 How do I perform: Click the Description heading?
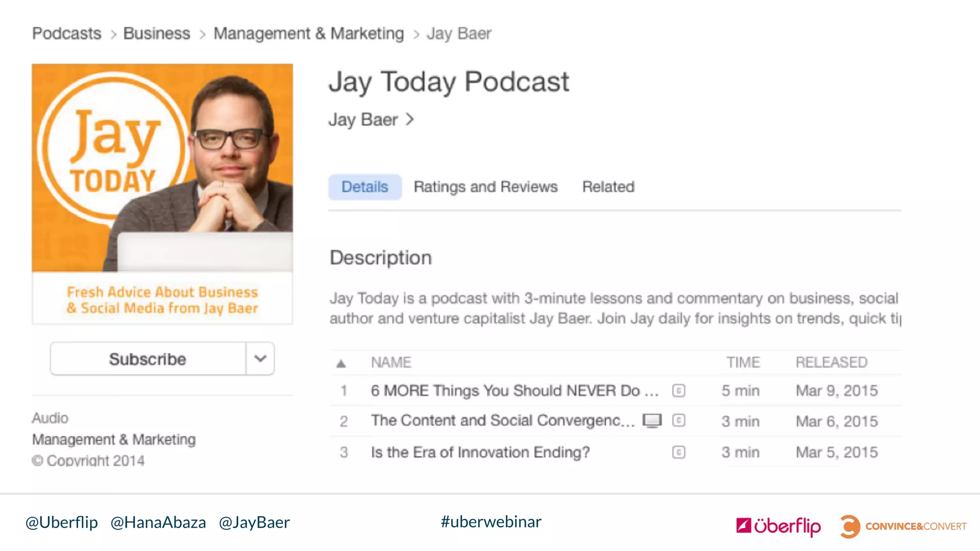coord(381,258)
